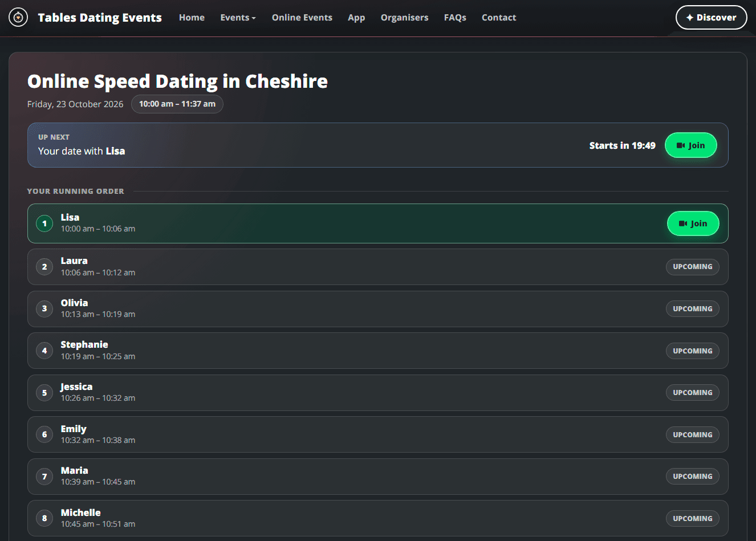Open the Online Events page
Screen dimensions: 756x541
pos(302,18)
